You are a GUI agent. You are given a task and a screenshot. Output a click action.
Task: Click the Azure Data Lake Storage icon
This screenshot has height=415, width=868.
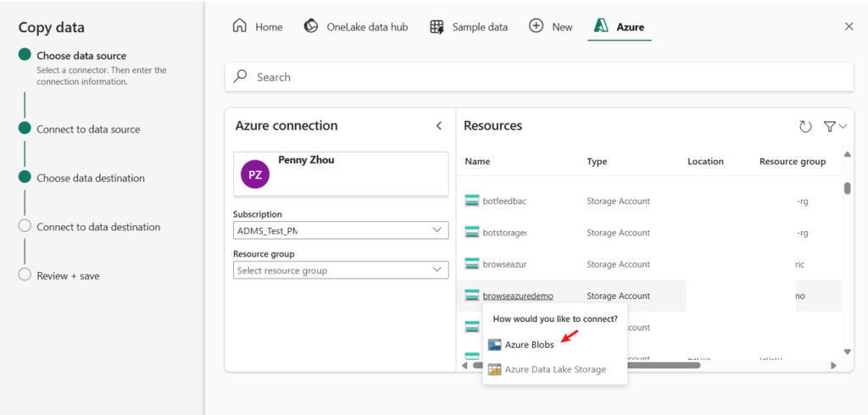coord(494,369)
